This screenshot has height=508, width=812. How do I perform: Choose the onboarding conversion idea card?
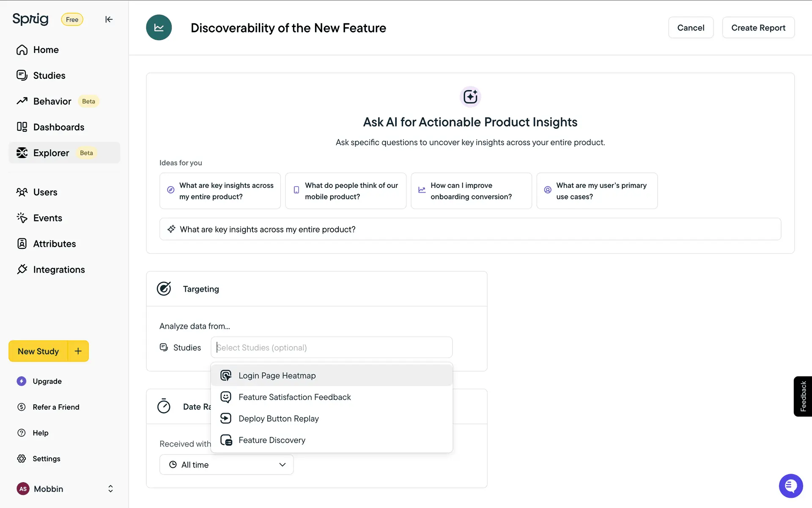pyautogui.click(x=471, y=191)
